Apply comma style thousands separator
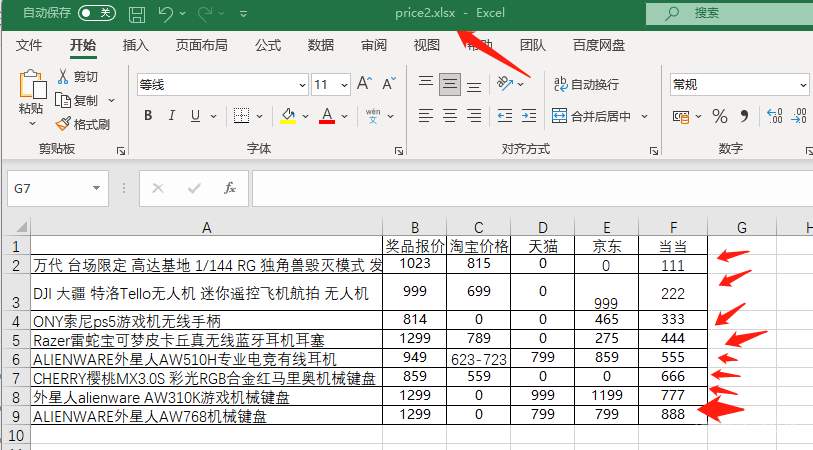813x450 pixels. [745, 116]
